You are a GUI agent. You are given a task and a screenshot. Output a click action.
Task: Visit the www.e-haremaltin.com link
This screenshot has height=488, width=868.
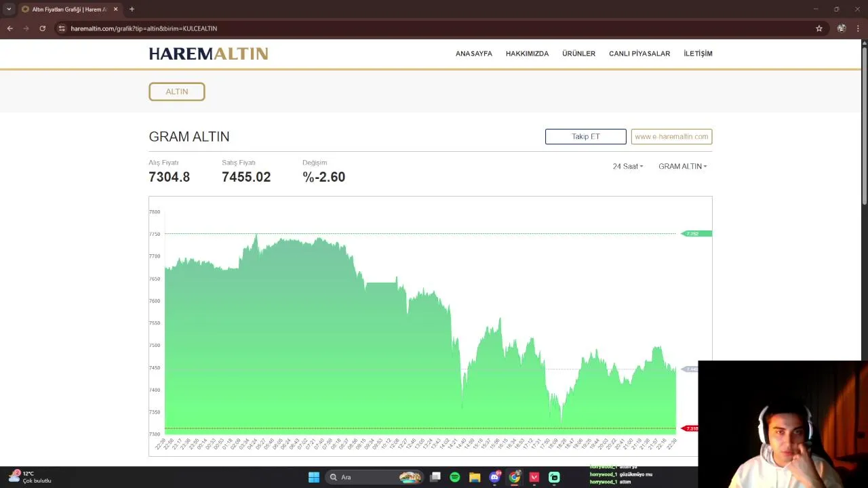click(671, 136)
